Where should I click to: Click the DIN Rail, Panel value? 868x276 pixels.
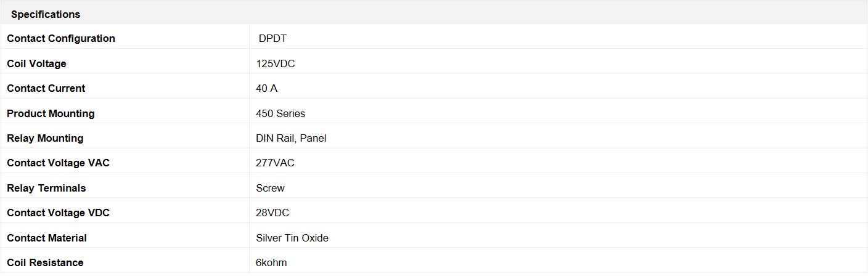pyautogui.click(x=291, y=138)
